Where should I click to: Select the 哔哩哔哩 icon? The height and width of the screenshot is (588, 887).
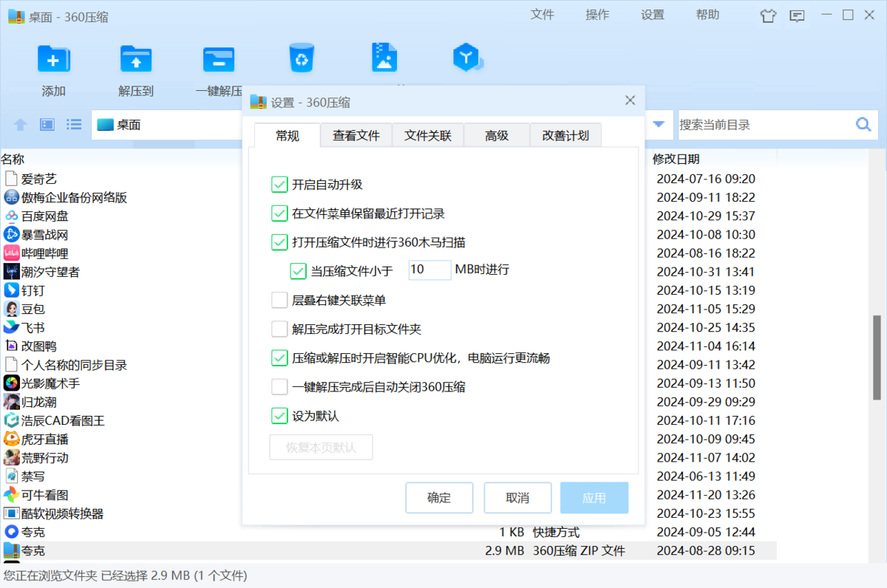click(11, 253)
